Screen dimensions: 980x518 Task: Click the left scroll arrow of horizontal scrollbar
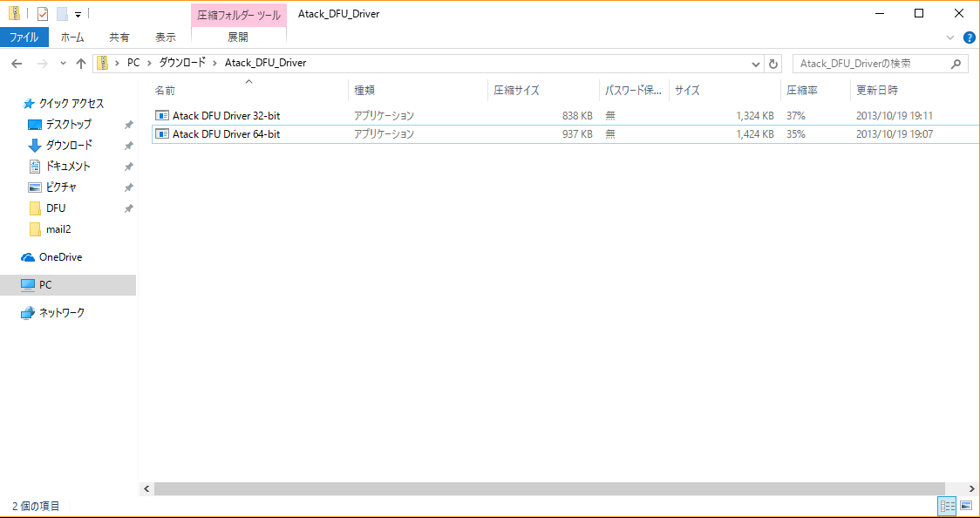click(x=146, y=488)
